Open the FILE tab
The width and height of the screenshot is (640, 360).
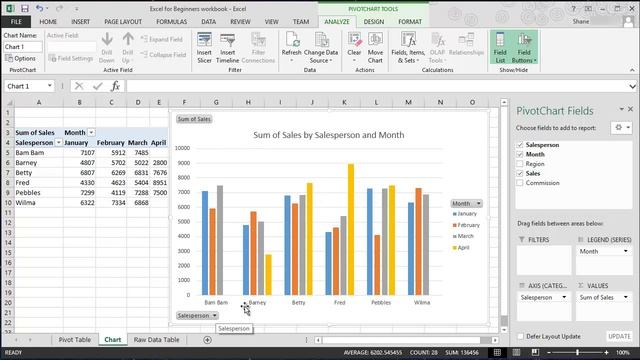click(x=16, y=22)
